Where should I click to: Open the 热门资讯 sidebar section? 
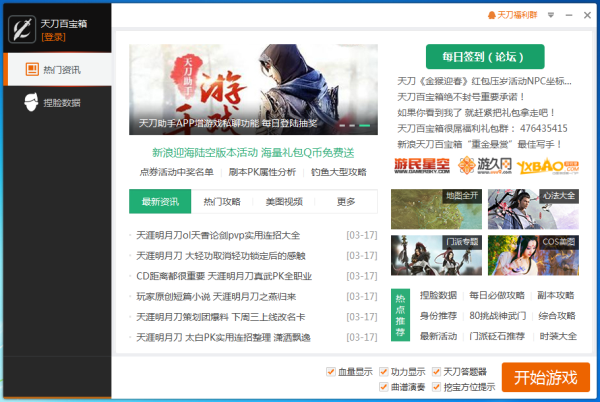click(x=57, y=71)
